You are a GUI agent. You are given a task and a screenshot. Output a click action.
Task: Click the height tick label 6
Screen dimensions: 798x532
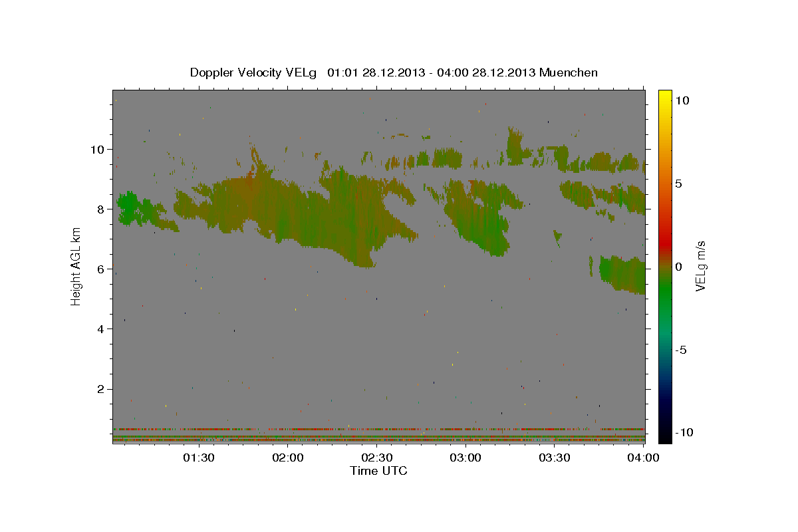pos(101,269)
